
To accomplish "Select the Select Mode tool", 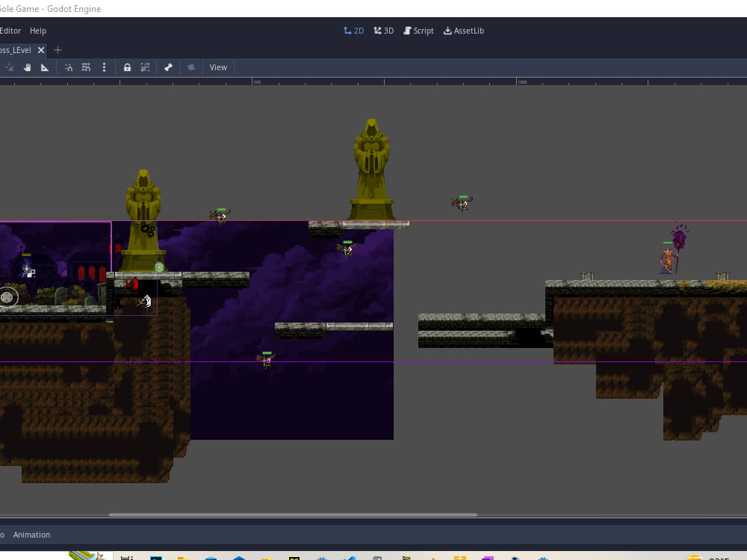I will click(x=10, y=67).
